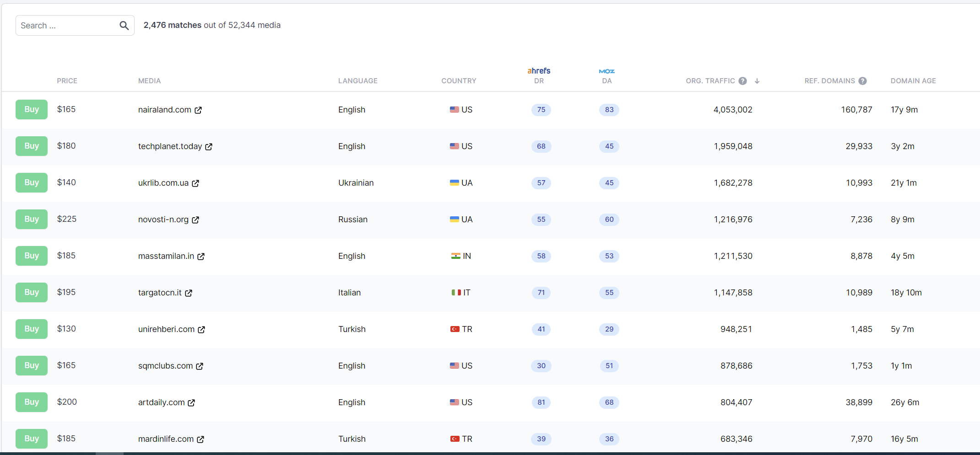The image size is (980, 455).
Task: Open ukrlib.com.ua external link icon
Action: tap(195, 183)
